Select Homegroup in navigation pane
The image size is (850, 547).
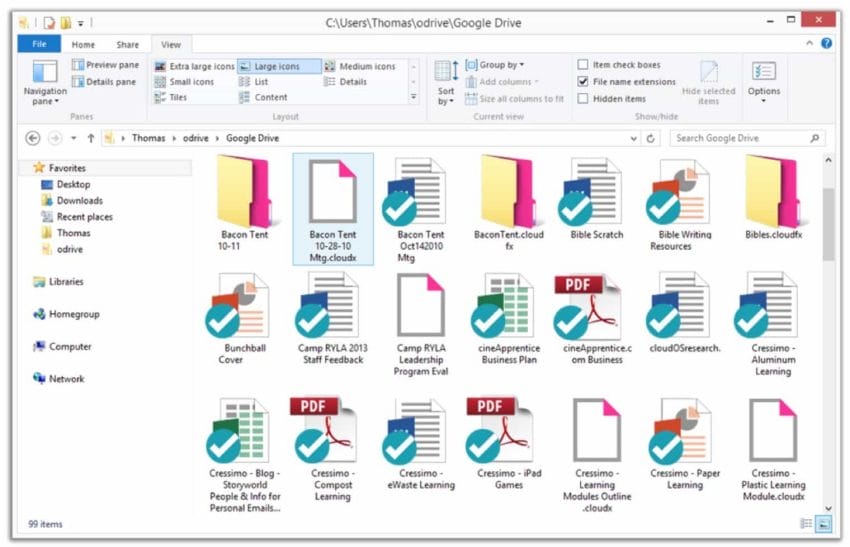click(x=74, y=314)
